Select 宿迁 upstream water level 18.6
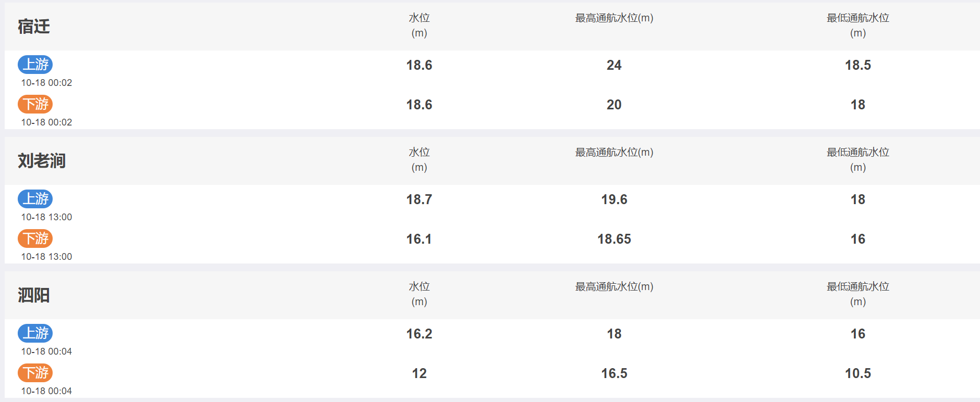 (x=419, y=65)
